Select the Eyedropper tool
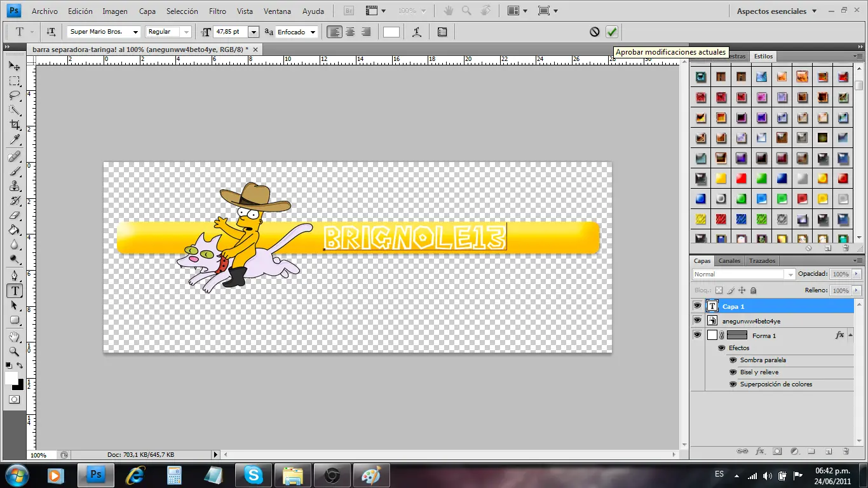This screenshot has height=488, width=868. coord(14,140)
